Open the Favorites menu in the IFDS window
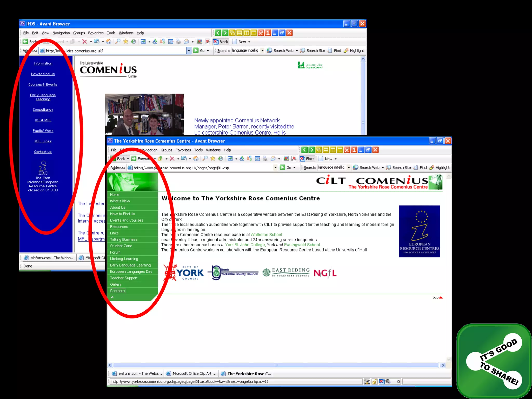532x399 pixels. pos(96,33)
